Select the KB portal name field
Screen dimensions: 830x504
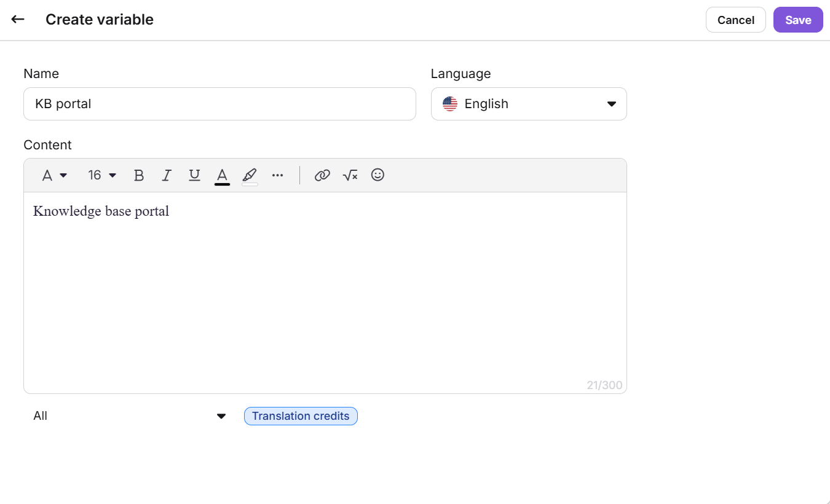(219, 103)
